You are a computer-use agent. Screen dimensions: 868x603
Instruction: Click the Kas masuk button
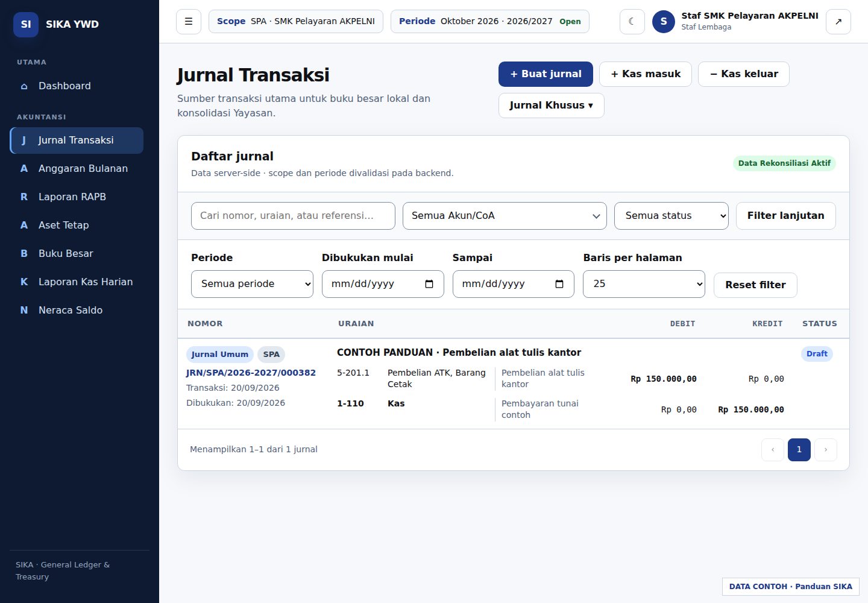point(646,74)
